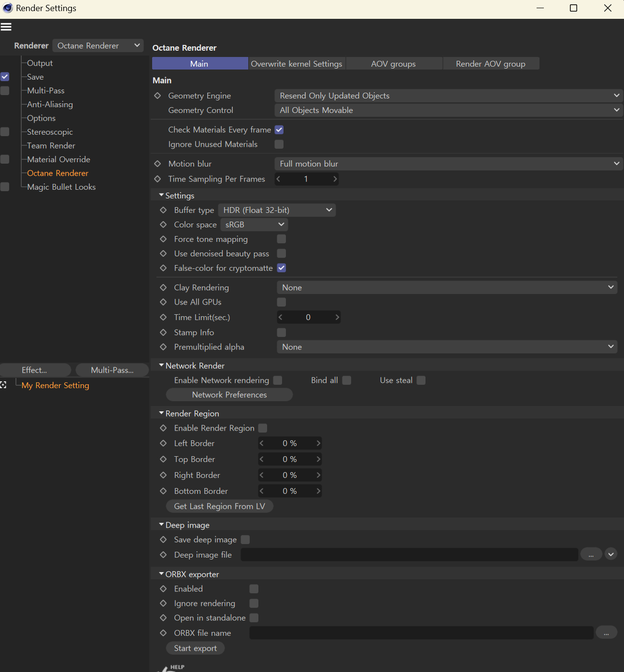Decrease the Time Limit(sec.) value

point(281,317)
